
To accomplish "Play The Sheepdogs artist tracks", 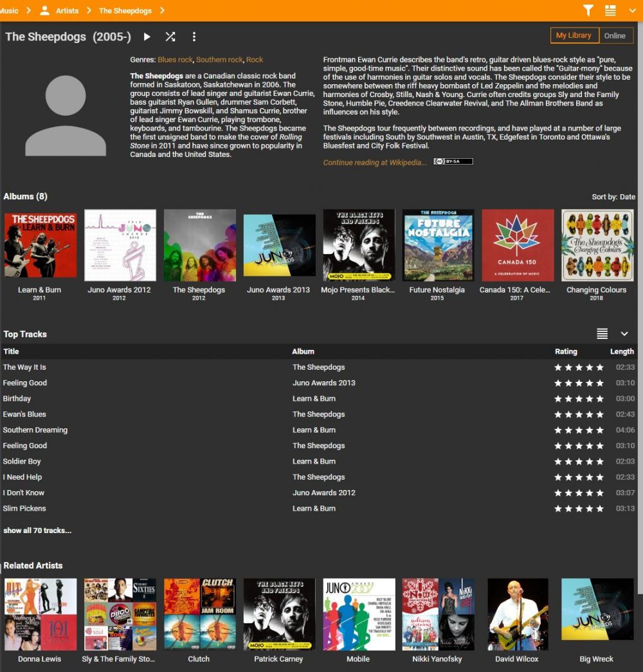I will click(x=147, y=37).
